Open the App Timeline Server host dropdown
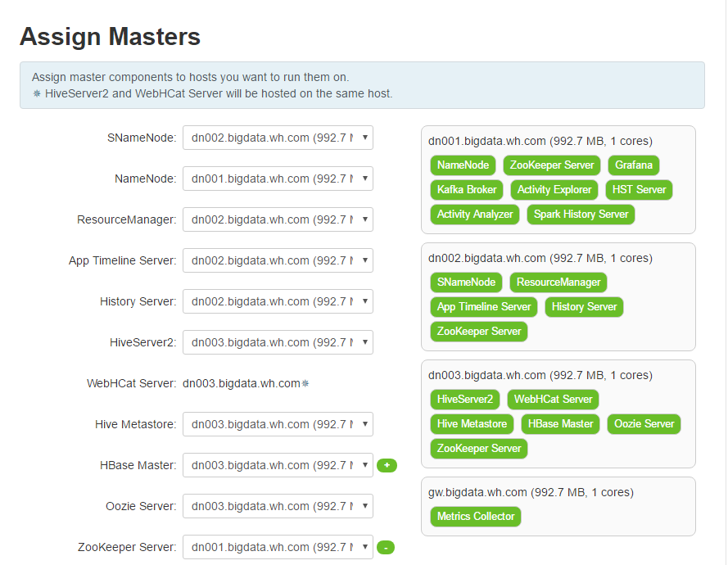The width and height of the screenshot is (728, 565). coord(278,260)
